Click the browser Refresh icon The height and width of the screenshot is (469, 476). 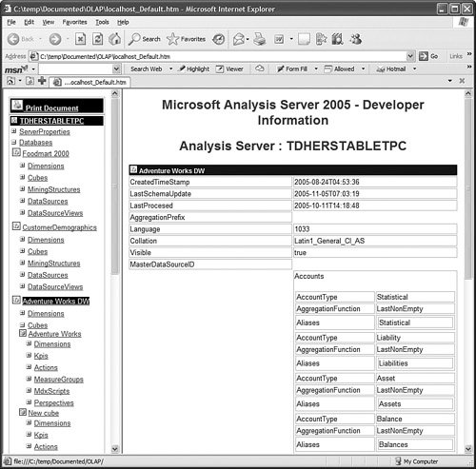(97, 39)
